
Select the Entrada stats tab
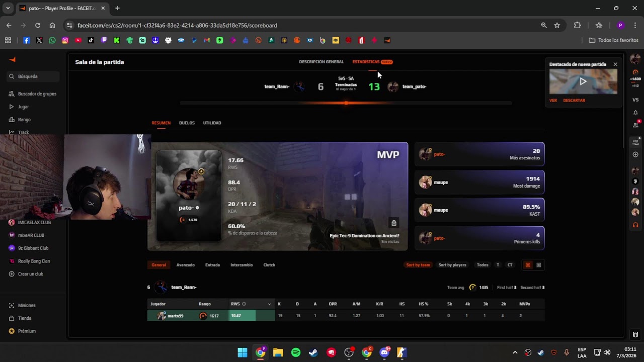[212, 265]
